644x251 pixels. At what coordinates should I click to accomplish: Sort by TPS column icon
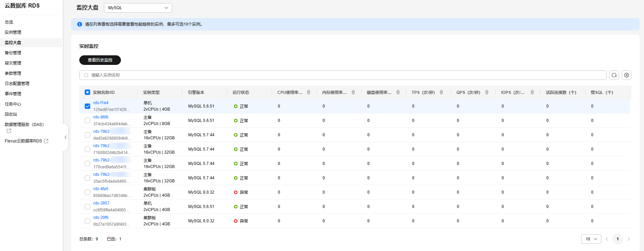coord(441,93)
